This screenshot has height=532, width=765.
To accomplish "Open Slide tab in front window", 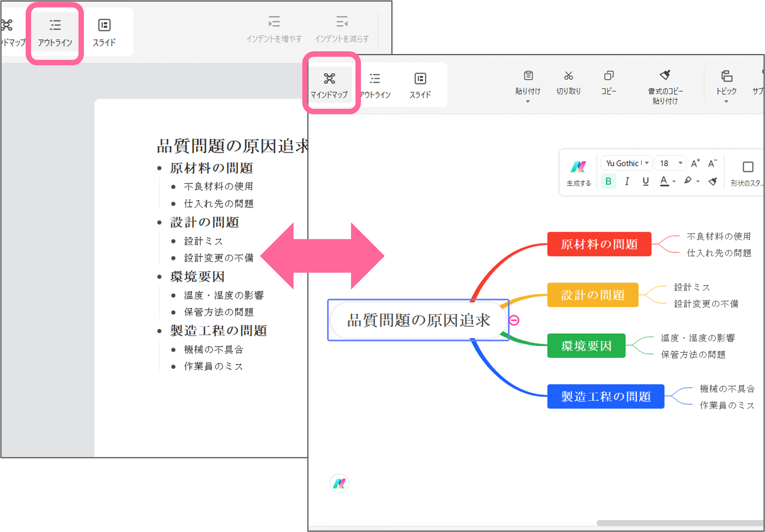I will click(420, 85).
